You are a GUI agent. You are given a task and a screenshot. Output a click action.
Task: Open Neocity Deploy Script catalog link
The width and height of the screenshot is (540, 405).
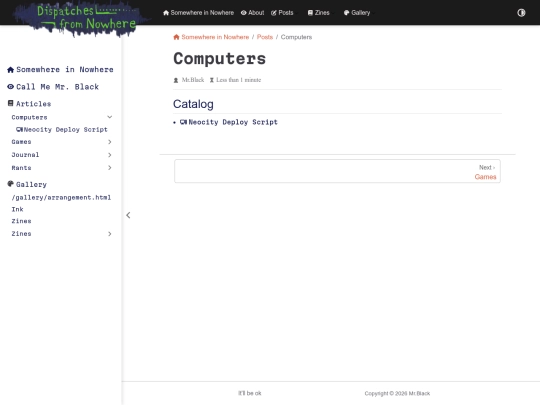233,122
